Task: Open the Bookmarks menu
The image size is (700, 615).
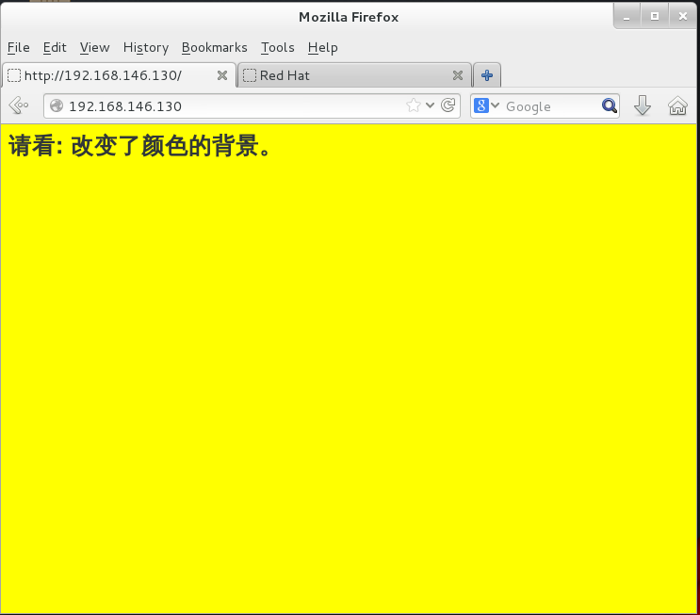Action: (x=214, y=47)
